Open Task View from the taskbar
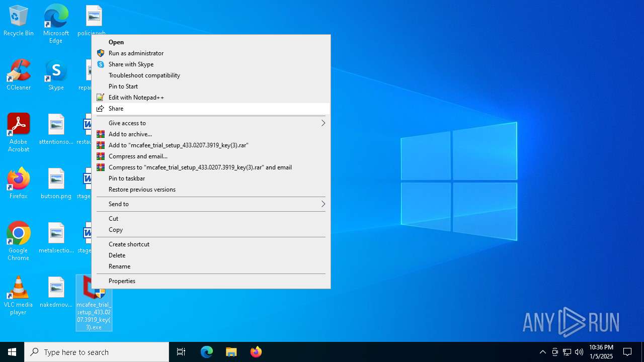Screen dimensions: 644x362 tap(181, 352)
